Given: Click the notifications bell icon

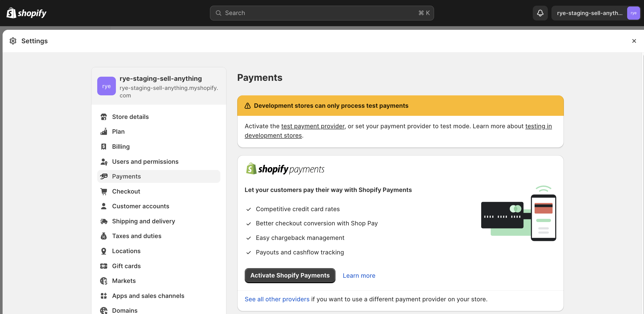Looking at the screenshot, I should 540,13.
